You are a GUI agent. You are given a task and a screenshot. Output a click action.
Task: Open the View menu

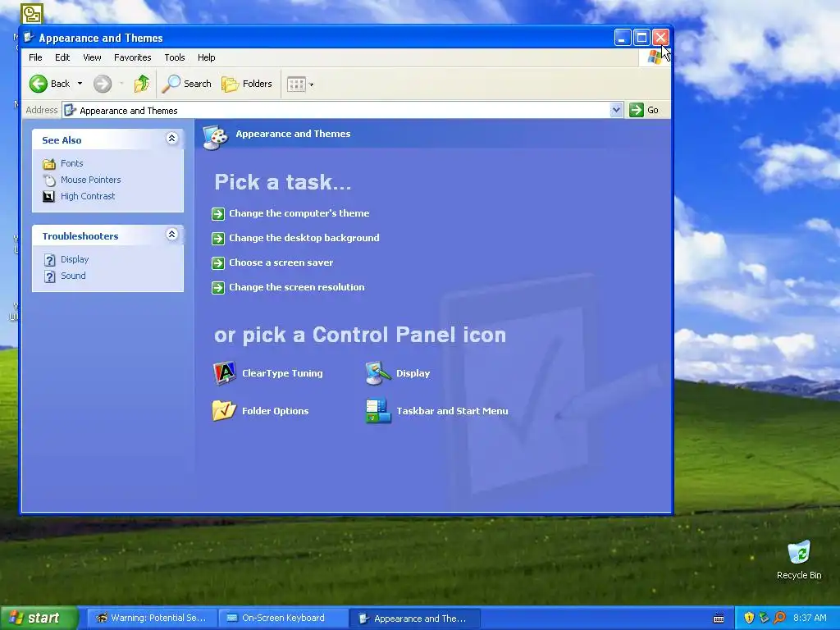coord(92,57)
